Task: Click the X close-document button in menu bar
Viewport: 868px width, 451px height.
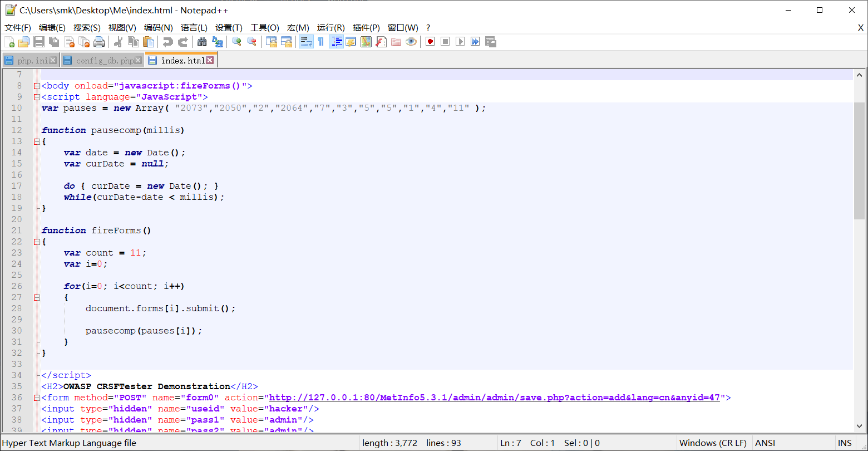Action: click(x=860, y=27)
